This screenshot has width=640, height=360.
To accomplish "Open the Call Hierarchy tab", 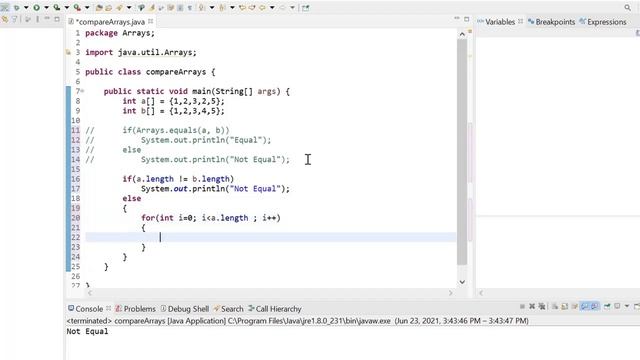I will (x=275, y=309).
